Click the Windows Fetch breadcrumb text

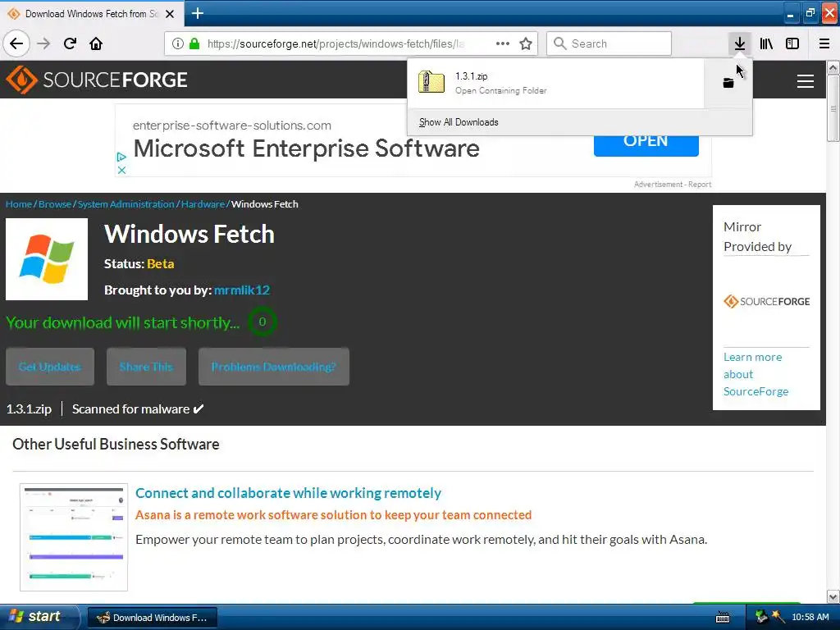265,204
